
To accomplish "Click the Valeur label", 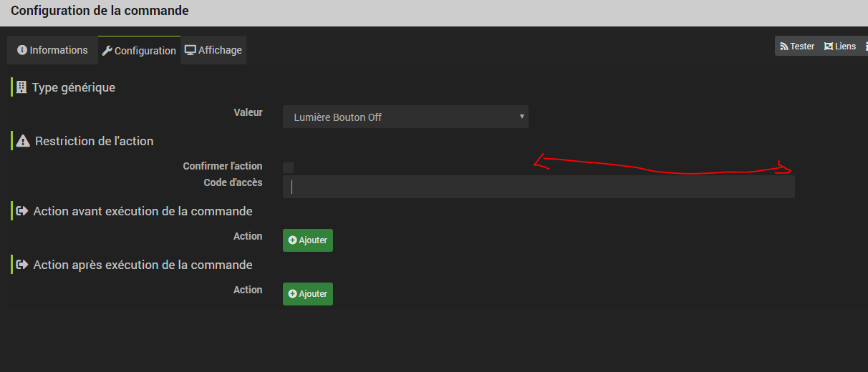I will click(x=248, y=112).
